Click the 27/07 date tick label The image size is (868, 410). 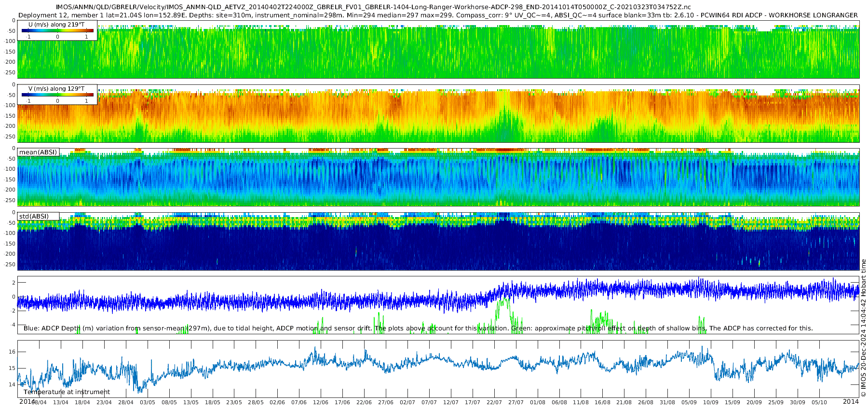click(x=516, y=402)
